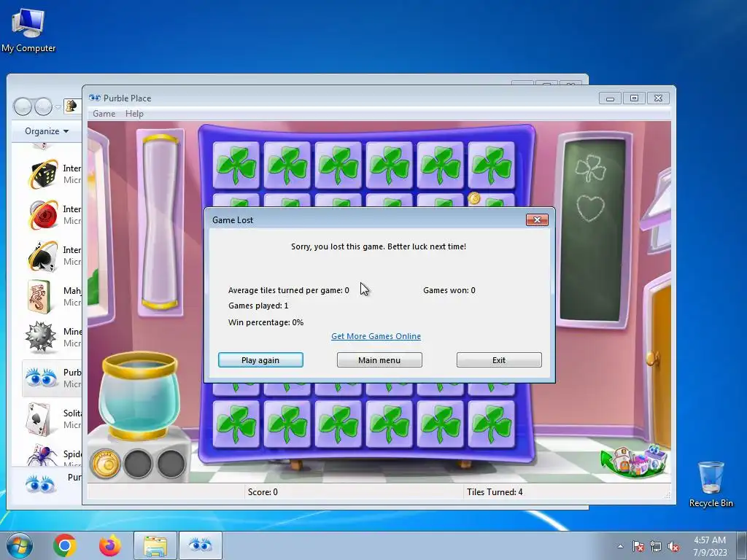Screen dimensions: 747x560
Task: Click the network tray icon
Action: (x=656, y=546)
